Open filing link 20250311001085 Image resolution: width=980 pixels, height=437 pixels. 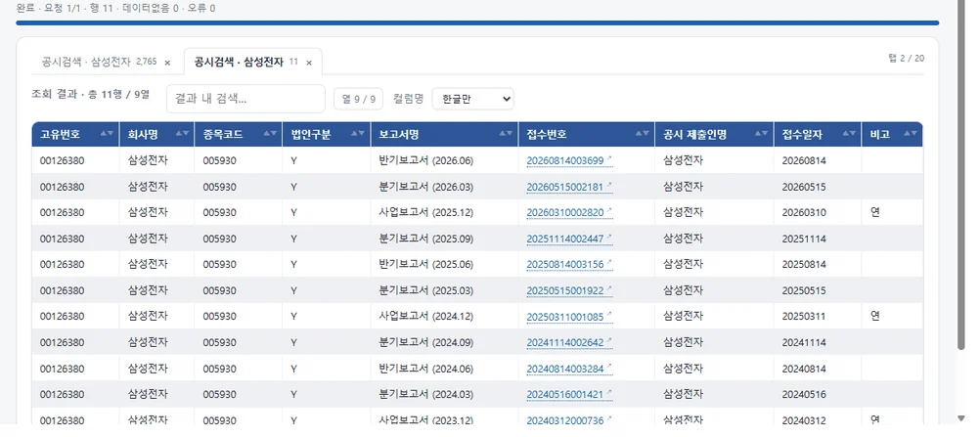(569, 317)
